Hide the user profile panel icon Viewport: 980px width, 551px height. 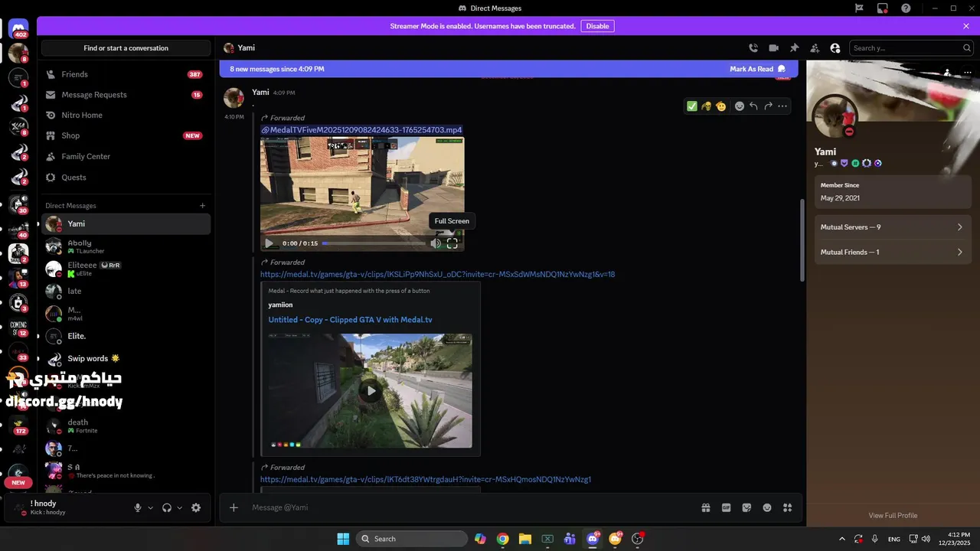point(835,47)
